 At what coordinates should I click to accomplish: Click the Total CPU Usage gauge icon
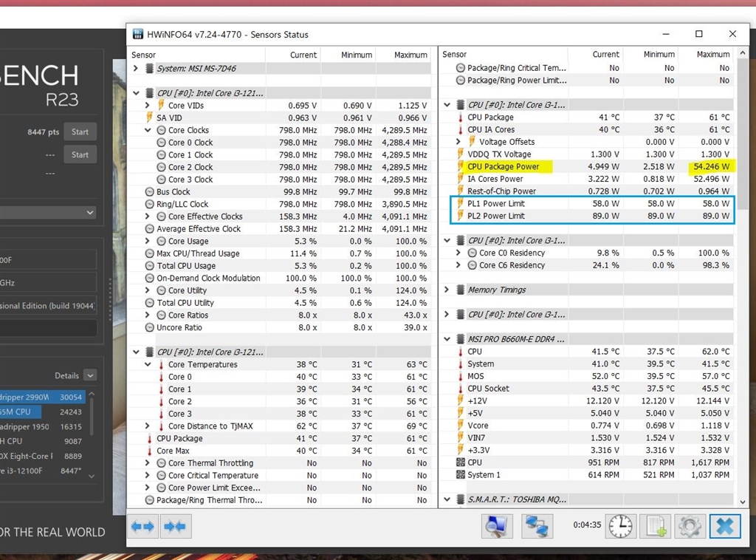coord(149,266)
